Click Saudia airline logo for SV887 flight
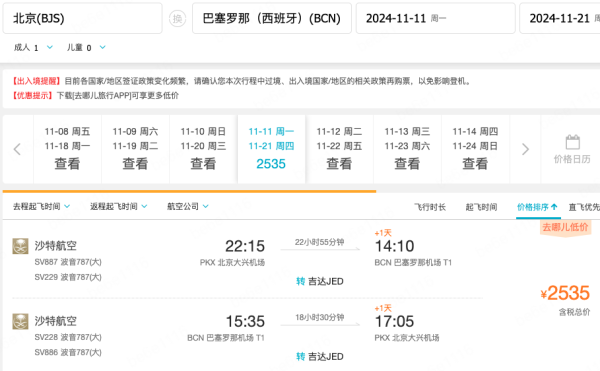This screenshot has width=600, height=371. point(20,246)
